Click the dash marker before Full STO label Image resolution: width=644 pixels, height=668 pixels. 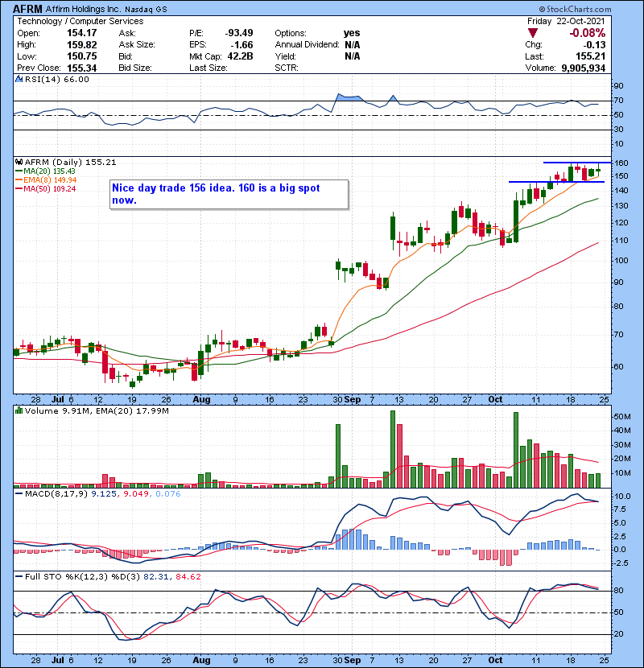(x=19, y=576)
